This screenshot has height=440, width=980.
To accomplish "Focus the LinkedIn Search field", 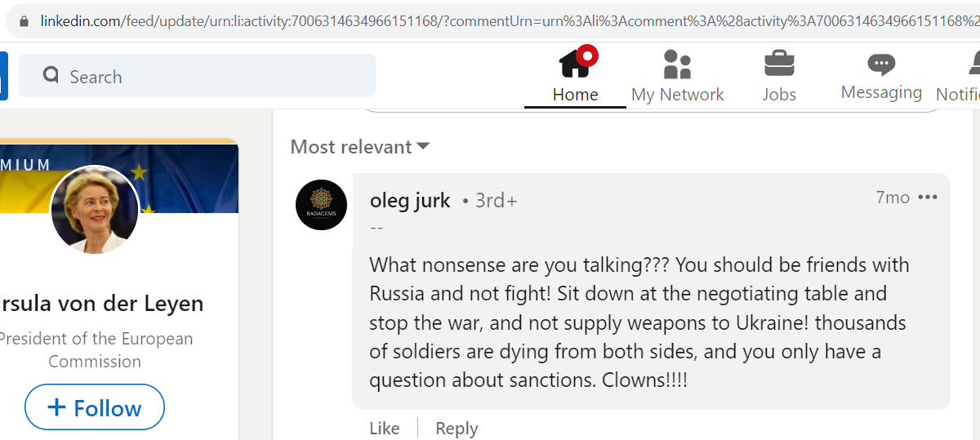I will [197, 76].
